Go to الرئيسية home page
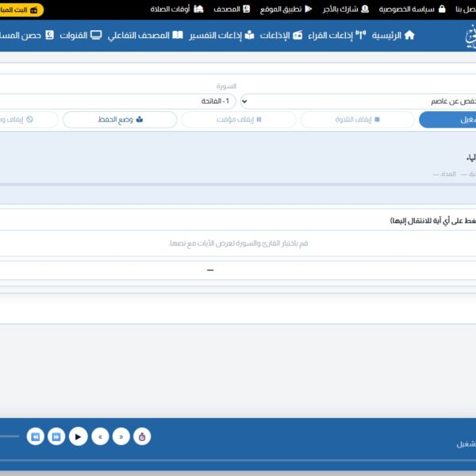Viewport: 476px width, 476px height. (x=393, y=36)
